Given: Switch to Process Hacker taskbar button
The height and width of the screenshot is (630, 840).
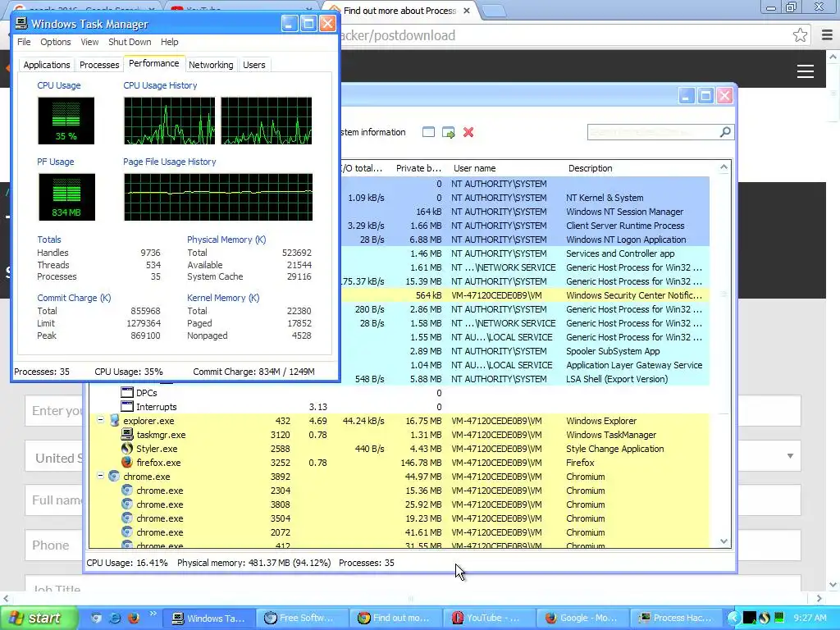Looking at the screenshot, I should 676,618.
